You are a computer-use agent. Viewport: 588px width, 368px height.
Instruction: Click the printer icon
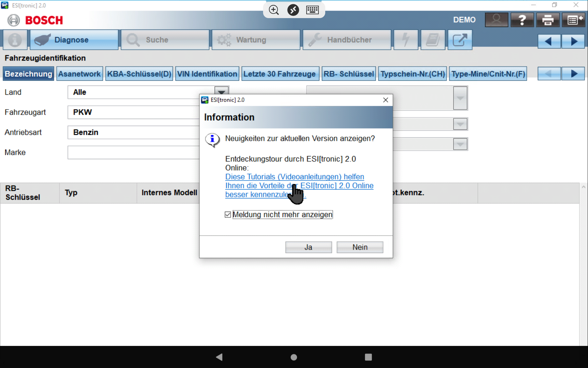tap(548, 20)
